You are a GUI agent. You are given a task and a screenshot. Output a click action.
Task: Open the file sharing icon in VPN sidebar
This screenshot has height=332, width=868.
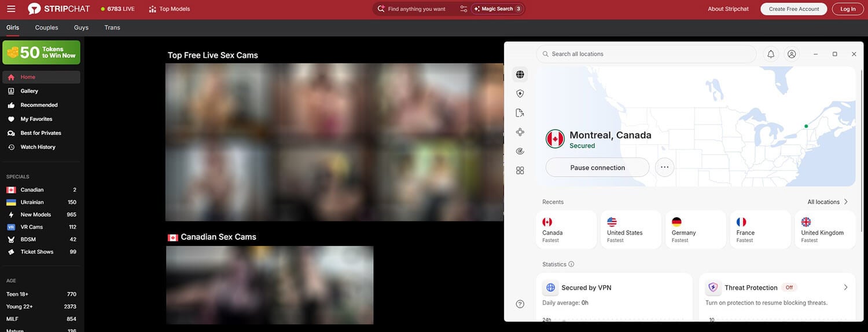click(x=520, y=113)
